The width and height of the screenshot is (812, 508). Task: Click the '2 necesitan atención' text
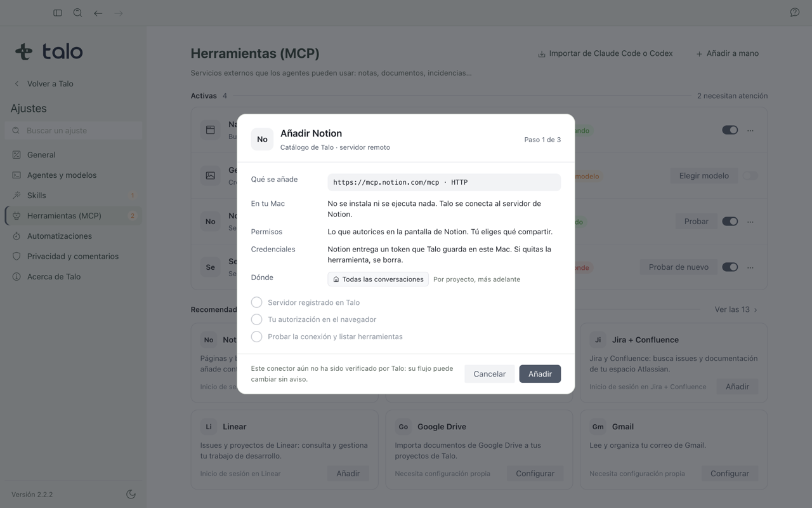pos(732,96)
